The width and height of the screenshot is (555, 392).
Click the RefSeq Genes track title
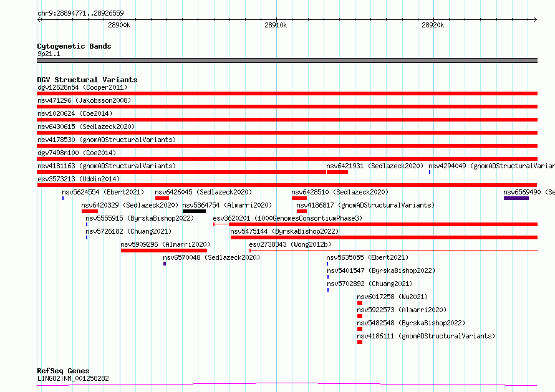coord(63,371)
